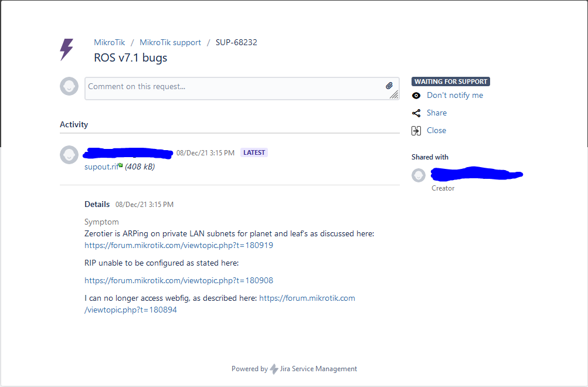
Task: Click the close request icon
Action: pyautogui.click(x=416, y=131)
